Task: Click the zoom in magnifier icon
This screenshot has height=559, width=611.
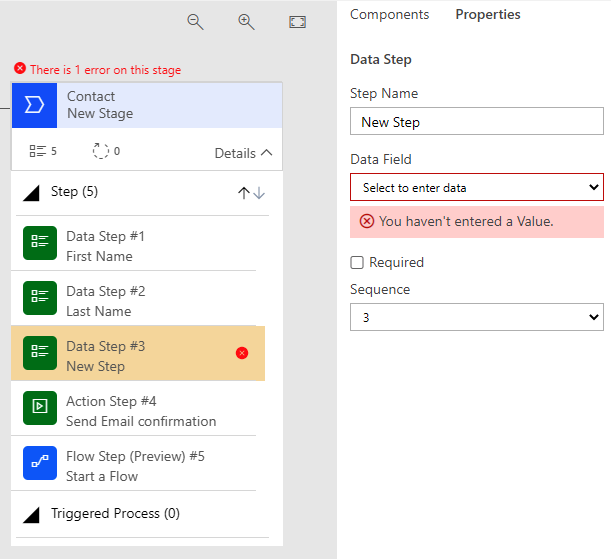Action: click(x=246, y=22)
